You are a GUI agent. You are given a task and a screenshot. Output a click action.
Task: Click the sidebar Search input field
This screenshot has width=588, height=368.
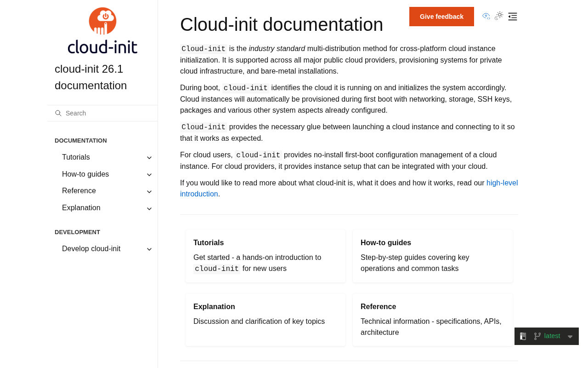pyautogui.click(x=102, y=113)
